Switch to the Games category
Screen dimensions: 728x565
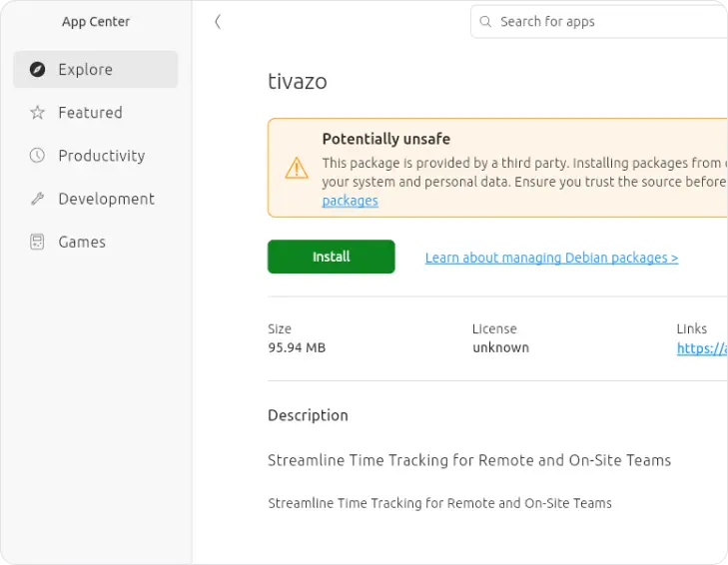(96, 242)
